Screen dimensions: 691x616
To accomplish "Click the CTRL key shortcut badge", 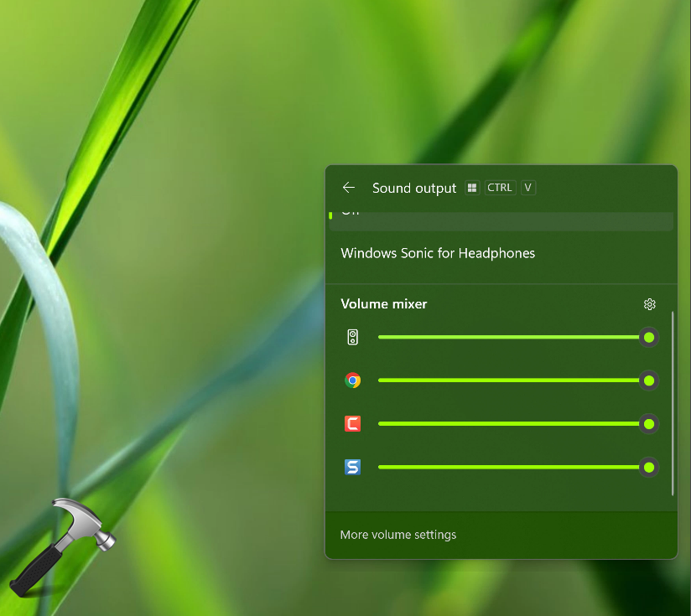I will tap(500, 188).
